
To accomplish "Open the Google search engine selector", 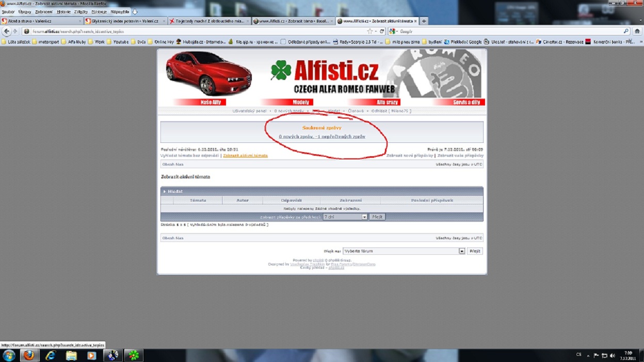I will (x=393, y=31).
